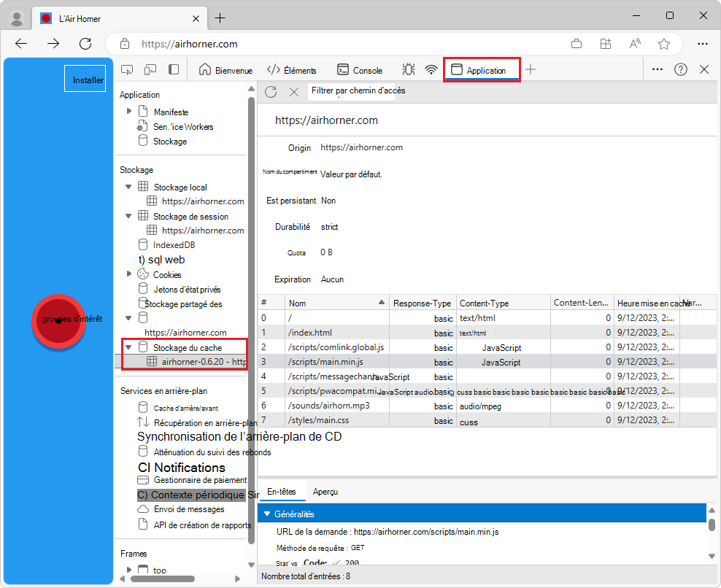This screenshot has width=721, height=588.
Task: Open the bug Sources debugger icon
Action: click(x=409, y=70)
